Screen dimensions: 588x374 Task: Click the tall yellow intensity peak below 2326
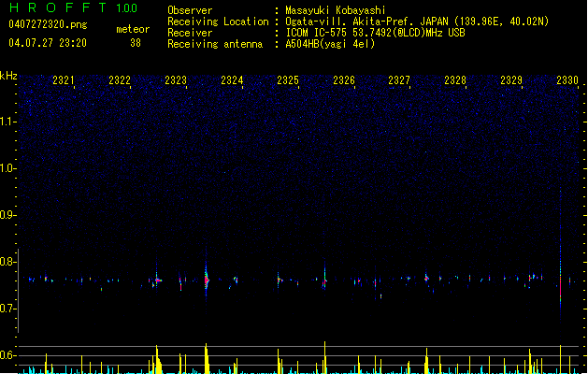(325, 357)
